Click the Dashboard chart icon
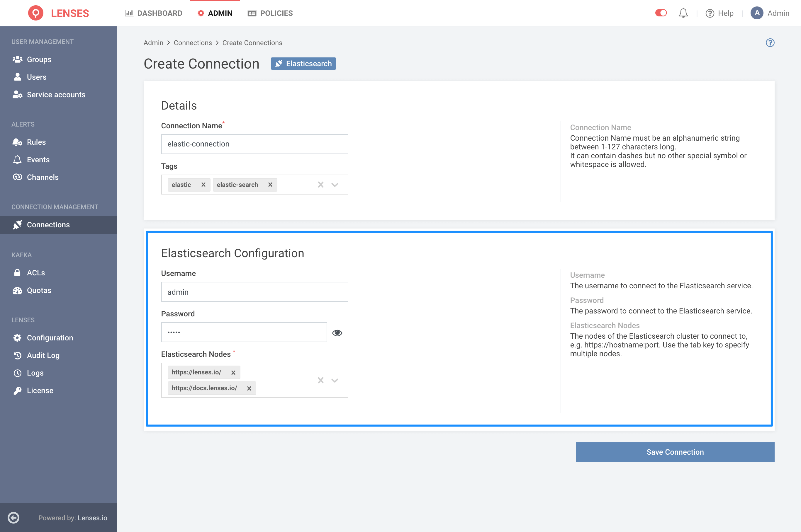801x532 pixels. [x=129, y=13]
